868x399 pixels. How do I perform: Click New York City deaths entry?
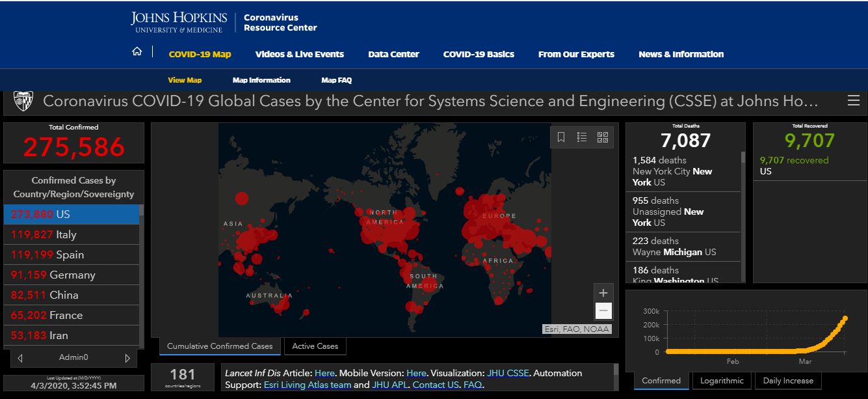click(683, 171)
